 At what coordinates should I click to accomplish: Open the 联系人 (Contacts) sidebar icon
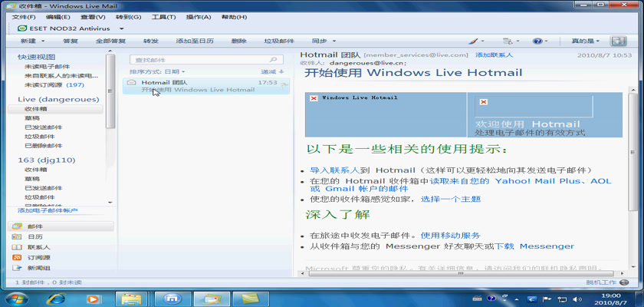tap(17, 247)
